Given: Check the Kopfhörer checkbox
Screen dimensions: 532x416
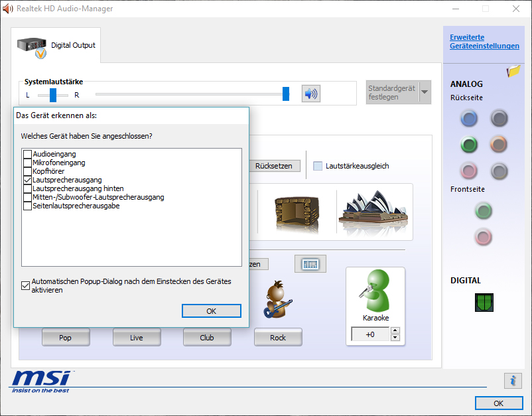Looking at the screenshot, I should (x=27, y=171).
